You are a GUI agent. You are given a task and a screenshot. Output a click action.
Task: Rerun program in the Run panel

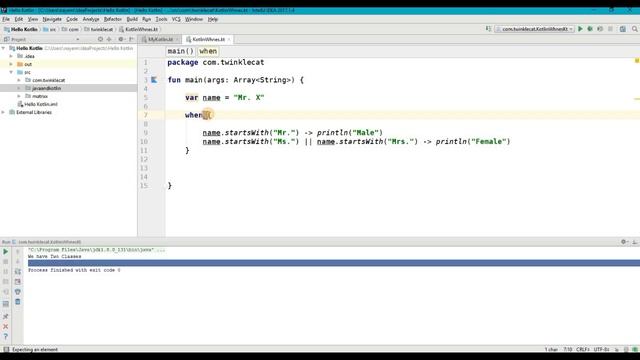coord(6,252)
